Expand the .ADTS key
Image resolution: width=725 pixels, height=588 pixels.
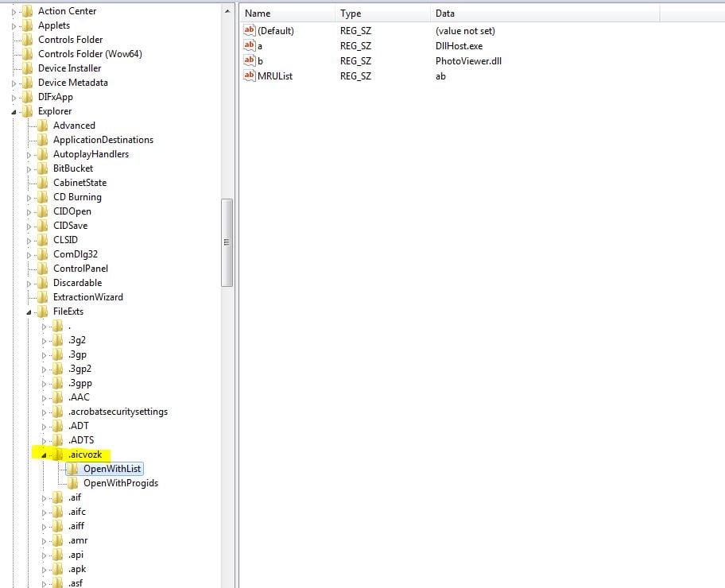pyautogui.click(x=44, y=441)
